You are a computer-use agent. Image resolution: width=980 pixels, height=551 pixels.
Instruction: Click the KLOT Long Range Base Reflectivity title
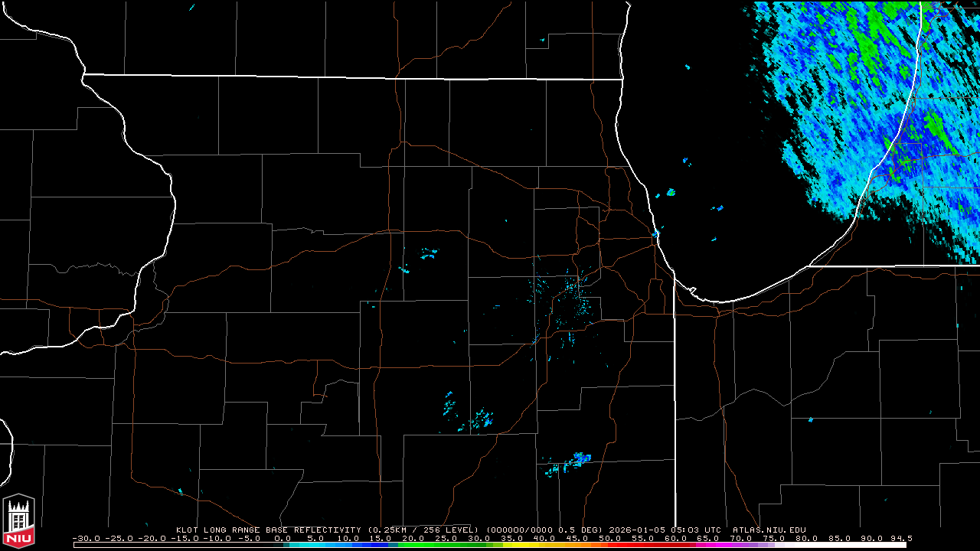click(x=269, y=530)
